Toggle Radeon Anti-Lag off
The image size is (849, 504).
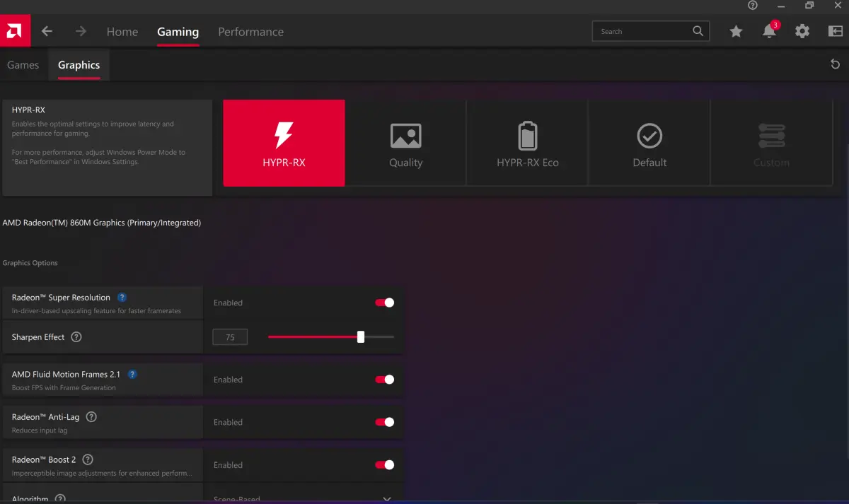(384, 422)
